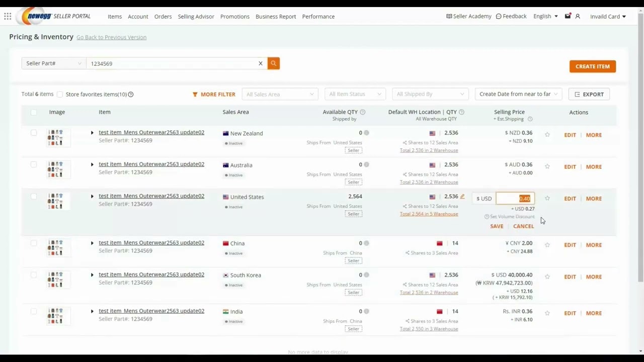Screen dimensions: 644x362
Task: Click info icon beside Est.Shipping header
Action: [530, 119]
